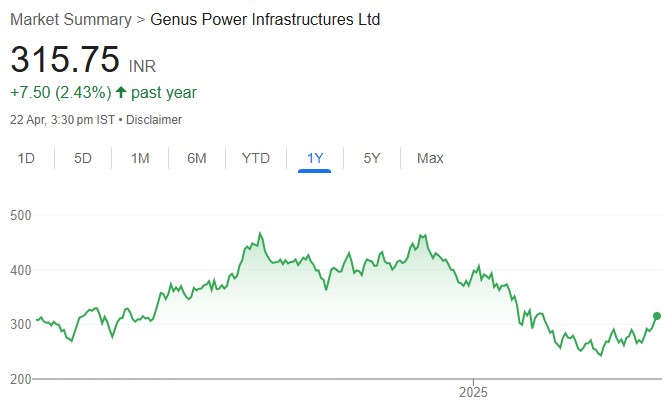The height and width of the screenshot is (407, 671).
Task: Click the INR currency label
Action: 143,66
